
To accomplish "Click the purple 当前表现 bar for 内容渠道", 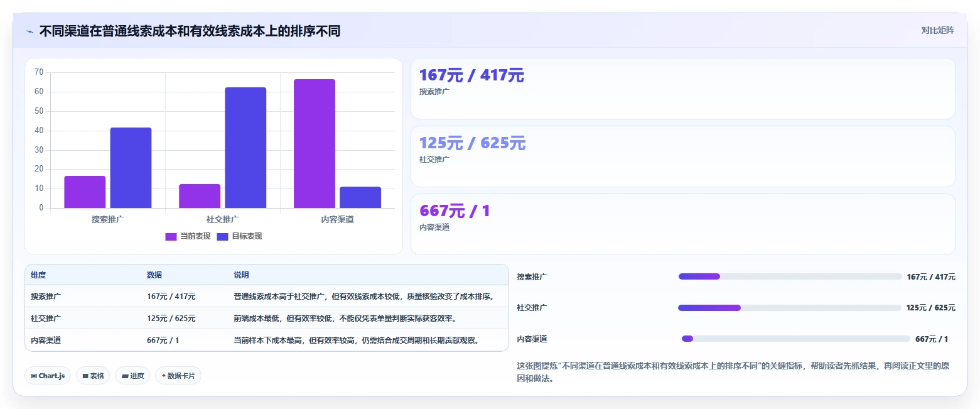I will [x=315, y=144].
